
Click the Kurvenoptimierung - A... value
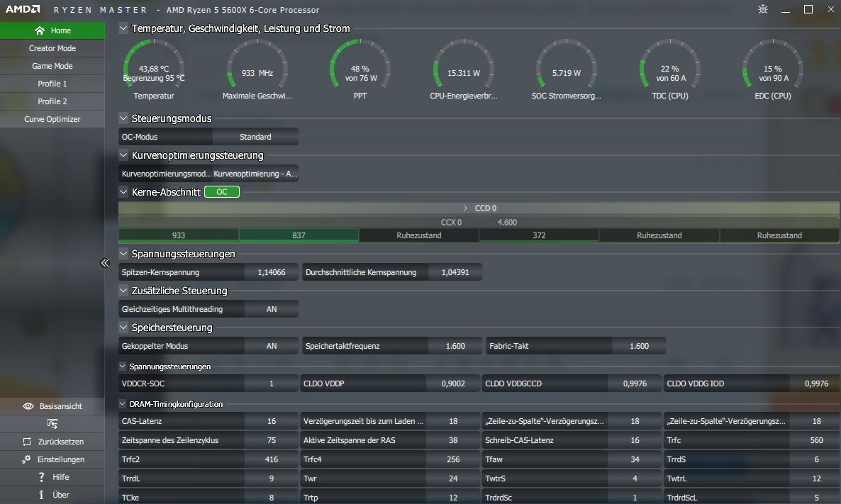[x=255, y=174]
